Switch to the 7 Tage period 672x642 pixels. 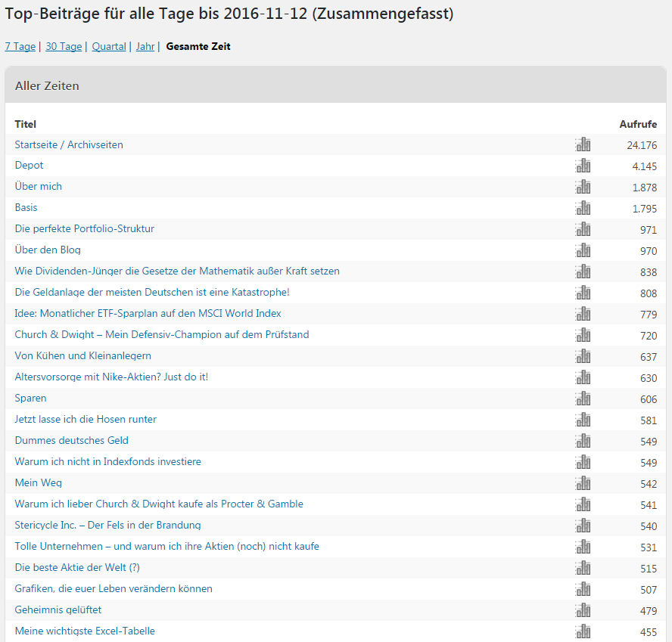pyautogui.click(x=20, y=47)
